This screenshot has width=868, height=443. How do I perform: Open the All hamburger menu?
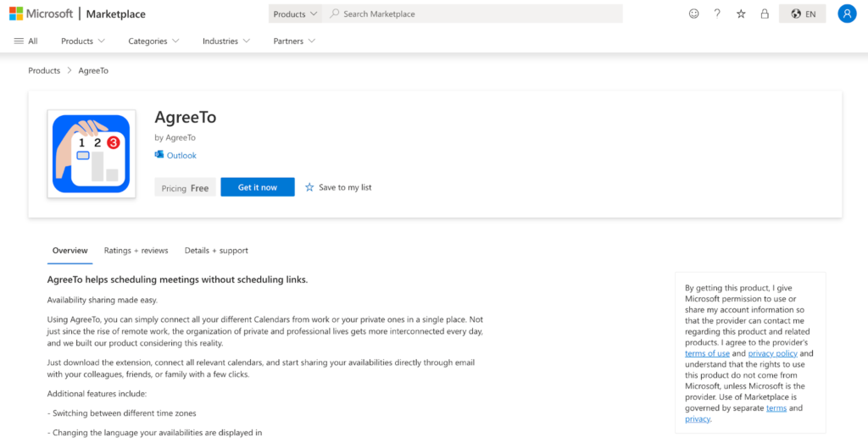[25, 41]
